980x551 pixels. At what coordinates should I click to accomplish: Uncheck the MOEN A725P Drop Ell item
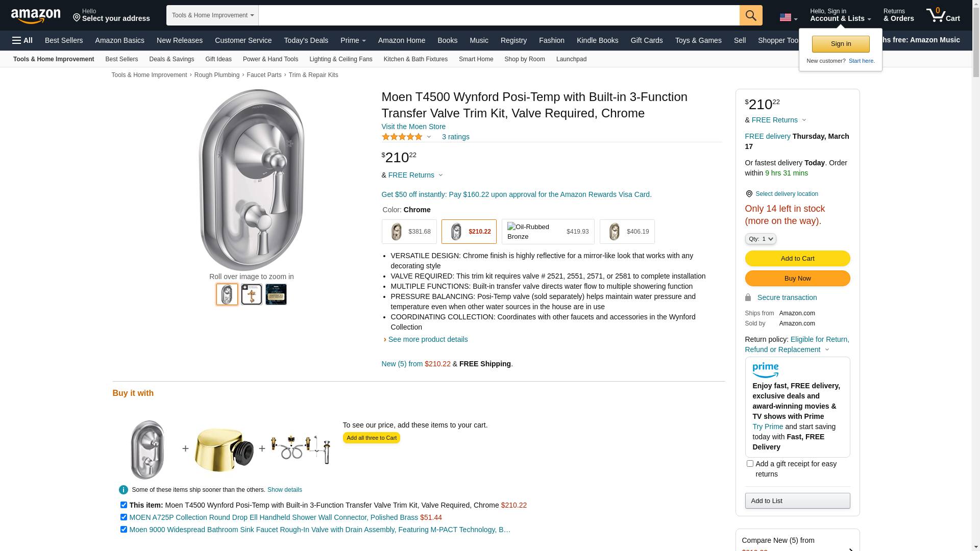point(124,517)
